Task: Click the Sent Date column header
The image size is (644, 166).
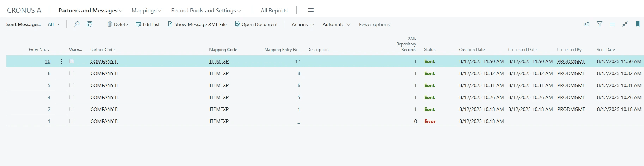Action: pyautogui.click(x=606, y=50)
